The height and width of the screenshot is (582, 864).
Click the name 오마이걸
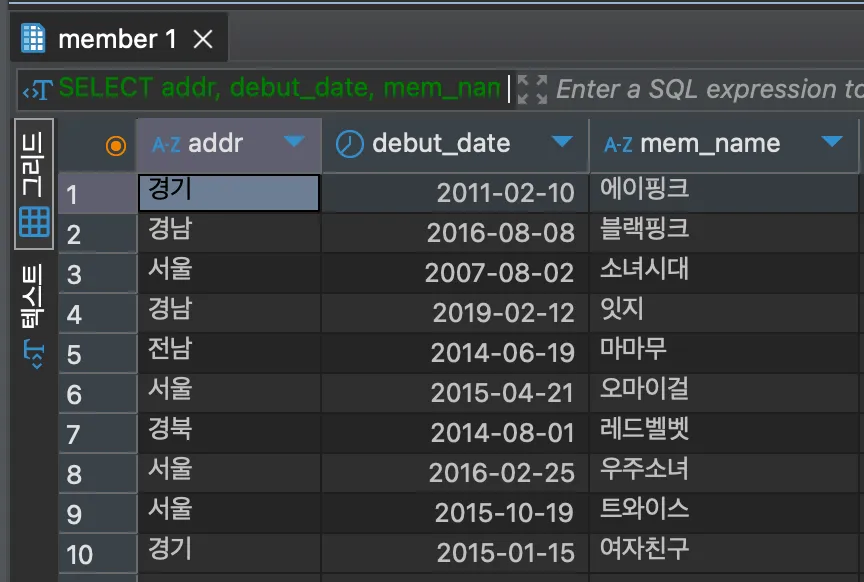pos(644,389)
